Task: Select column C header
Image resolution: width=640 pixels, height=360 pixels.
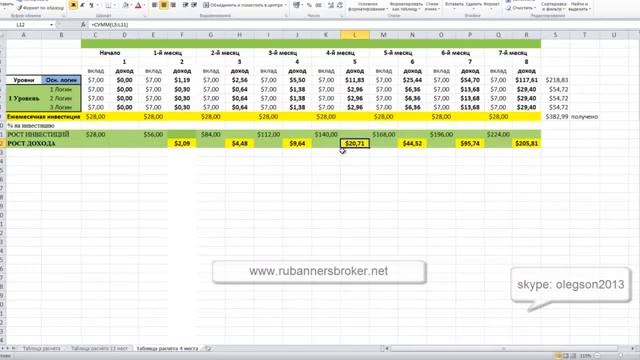Action: [95, 35]
